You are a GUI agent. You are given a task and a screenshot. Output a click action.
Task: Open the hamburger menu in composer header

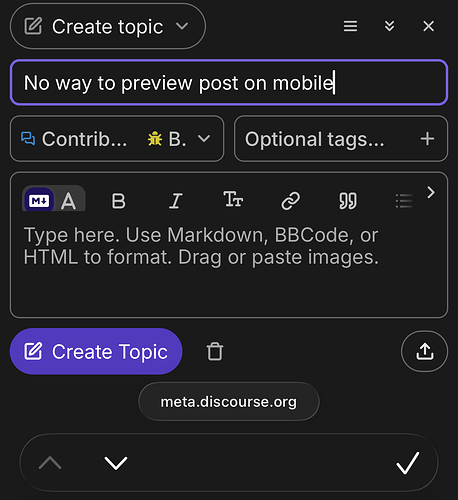coord(350,26)
